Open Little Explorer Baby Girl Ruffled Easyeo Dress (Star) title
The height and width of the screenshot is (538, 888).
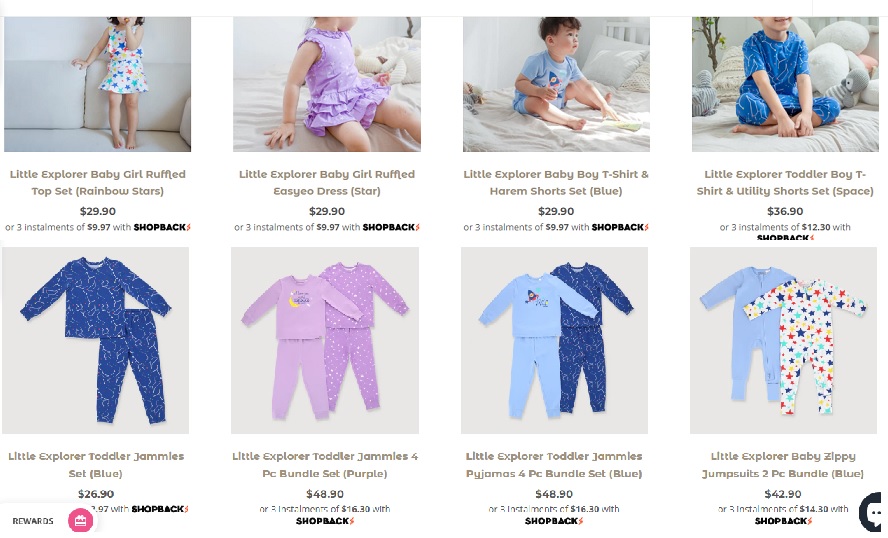[x=327, y=182]
